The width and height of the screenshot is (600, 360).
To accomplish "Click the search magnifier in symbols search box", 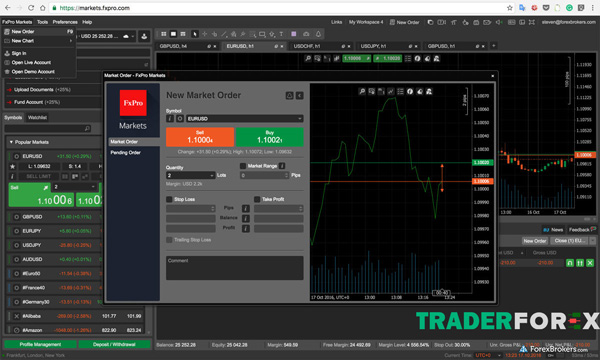I will [87, 129].
